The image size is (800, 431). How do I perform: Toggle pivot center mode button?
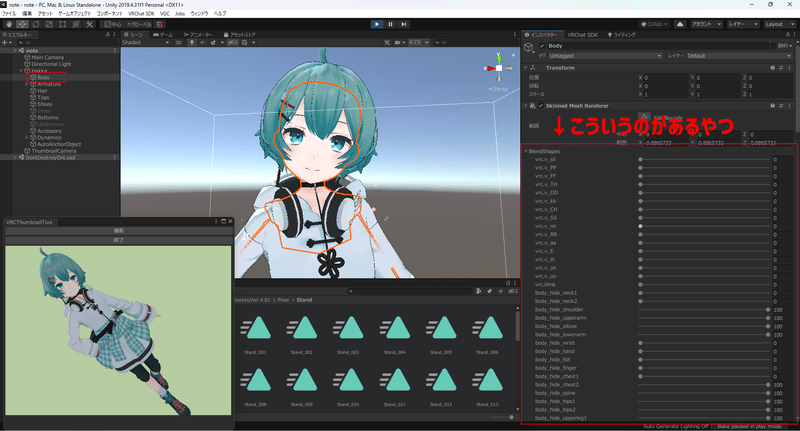tap(113, 24)
